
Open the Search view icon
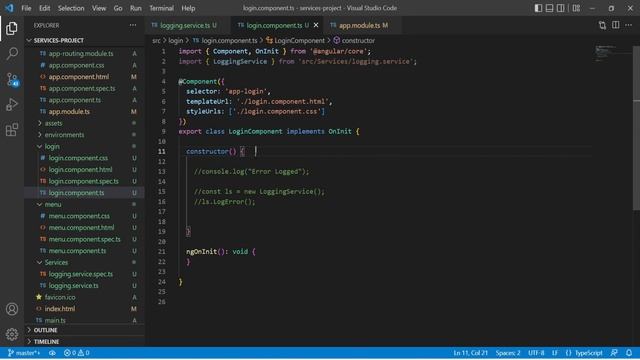(x=12, y=53)
